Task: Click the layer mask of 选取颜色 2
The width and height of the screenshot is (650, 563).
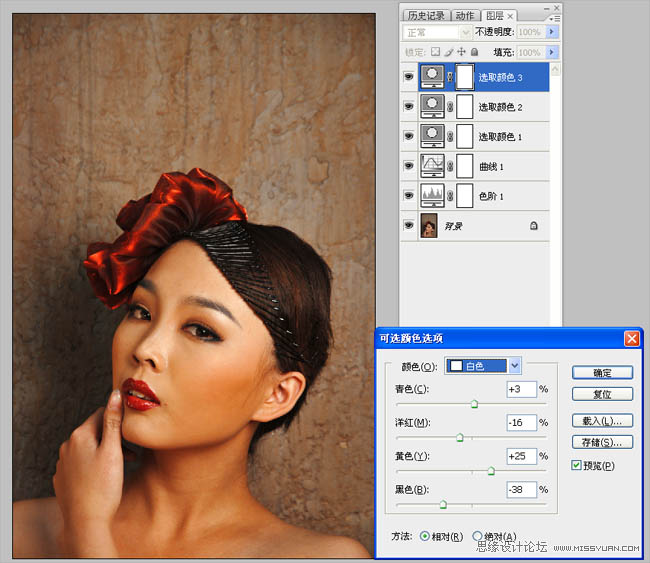Action: coord(464,107)
